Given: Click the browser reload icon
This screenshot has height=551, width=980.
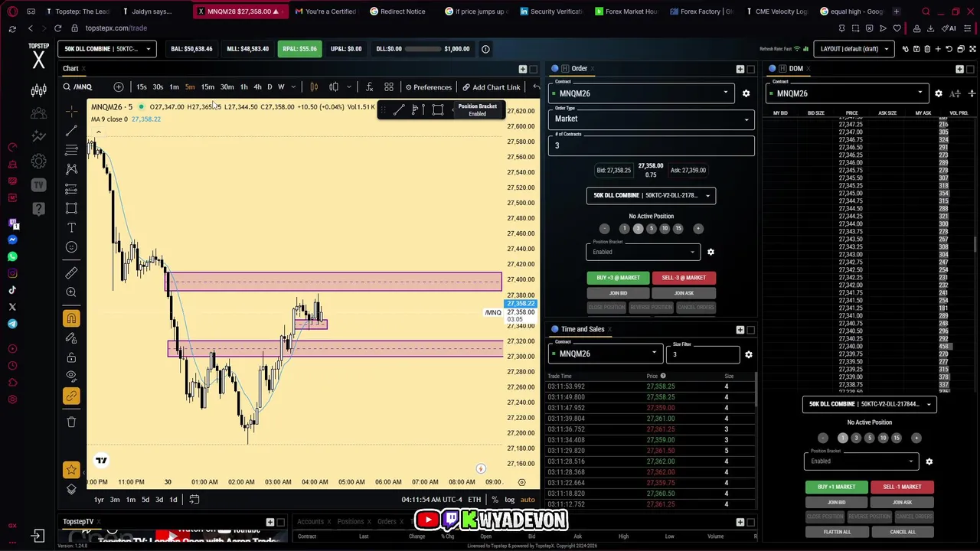Looking at the screenshot, I should pos(57,28).
